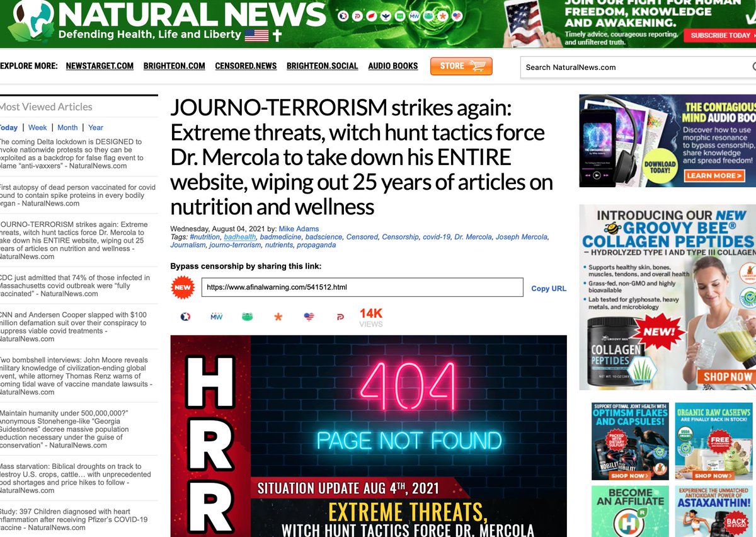Open the Censorship tag
The width and height of the screenshot is (756, 537).
click(400, 237)
